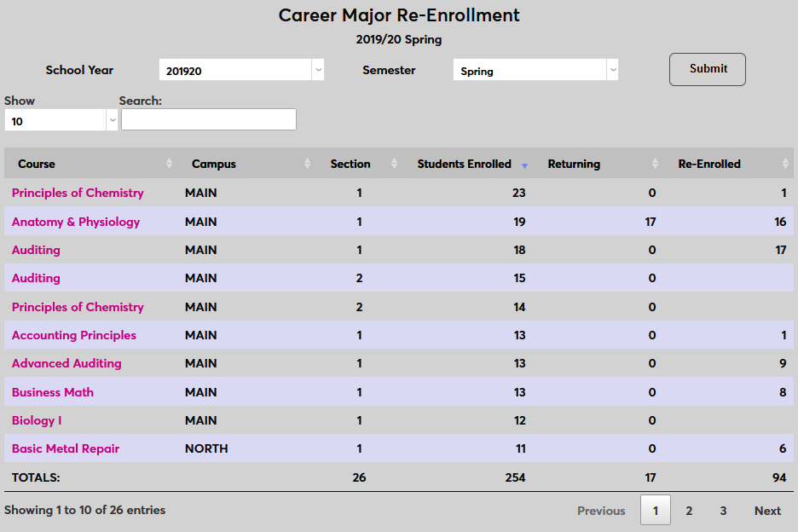Open the School Year dropdown

(241, 70)
